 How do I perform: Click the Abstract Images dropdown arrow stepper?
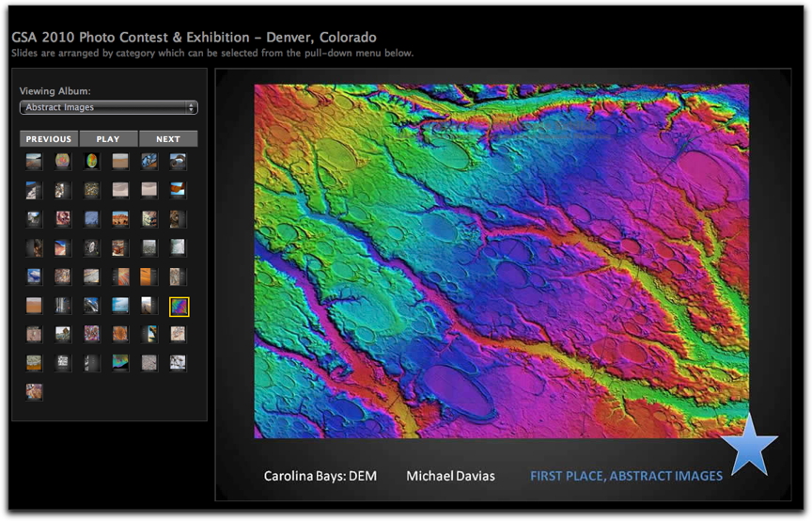pyautogui.click(x=192, y=107)
